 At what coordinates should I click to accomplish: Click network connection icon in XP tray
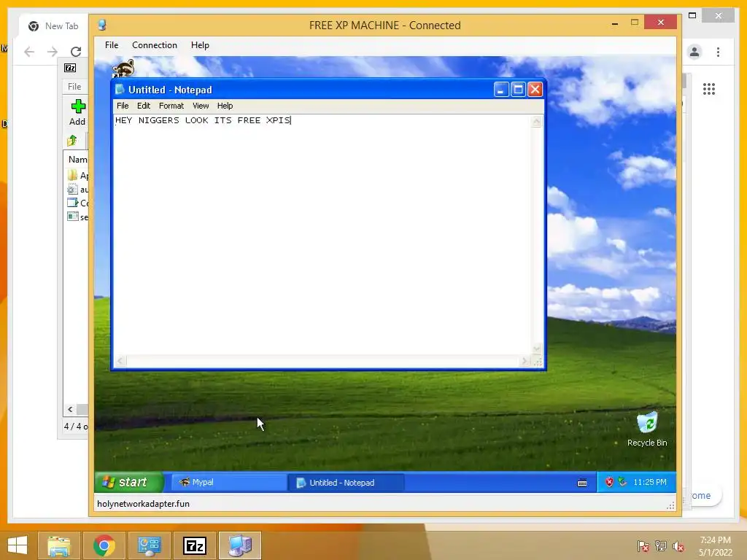[622, 482]
